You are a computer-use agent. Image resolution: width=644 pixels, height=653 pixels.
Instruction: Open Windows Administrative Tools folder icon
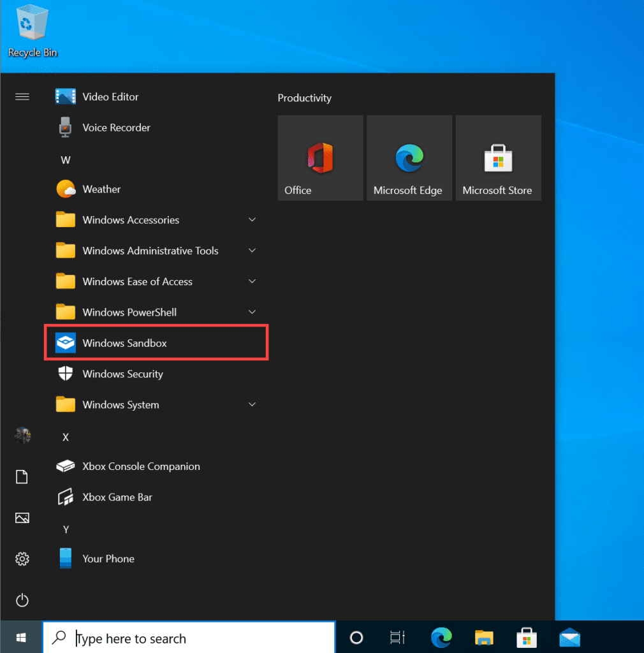pyautogui.click(x=66, y=250)
